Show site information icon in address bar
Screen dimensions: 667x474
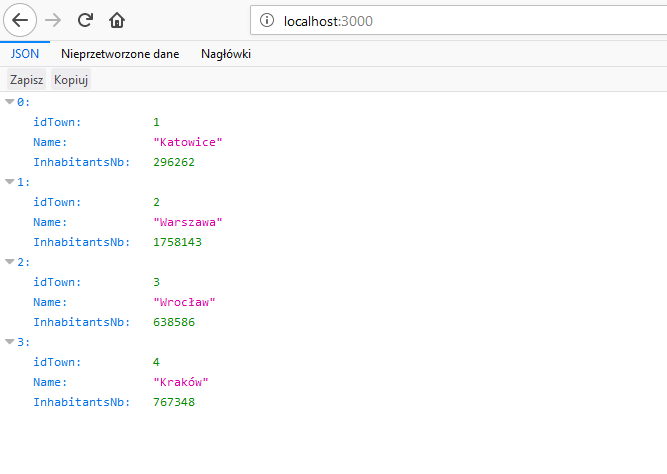(x=267, y=20)
